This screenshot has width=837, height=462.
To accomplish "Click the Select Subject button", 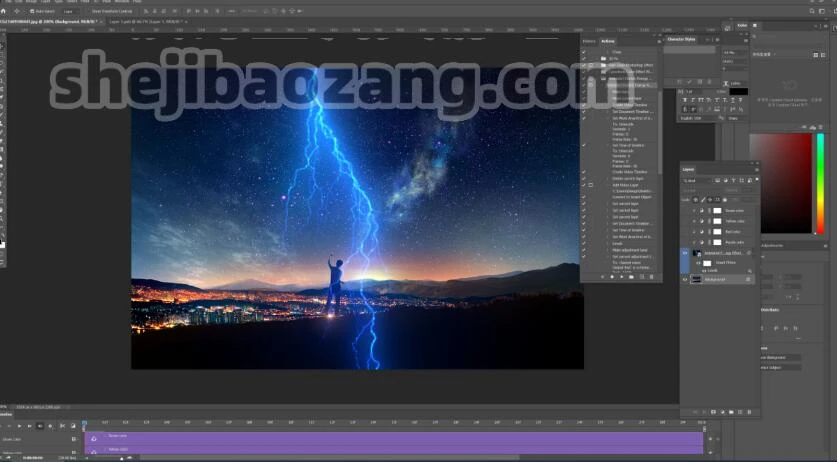I will (x=778, y=368).
